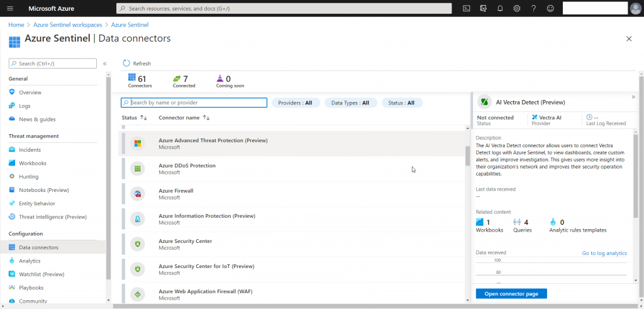Click the details pane vertical scrollbar
Image resolution: width=644 pixels, height=309 pixels.
tap(636, 174)
